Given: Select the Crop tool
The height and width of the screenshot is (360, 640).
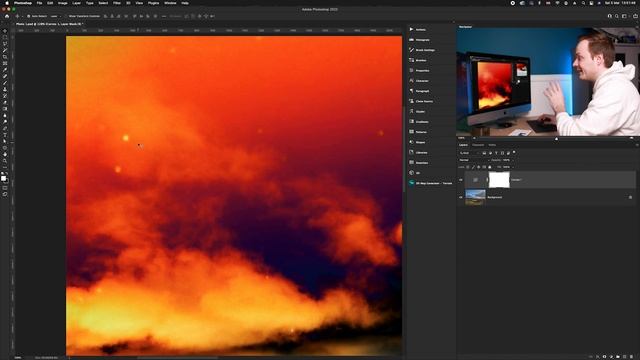Looking at the screenshot, I should tap(5, 57).
